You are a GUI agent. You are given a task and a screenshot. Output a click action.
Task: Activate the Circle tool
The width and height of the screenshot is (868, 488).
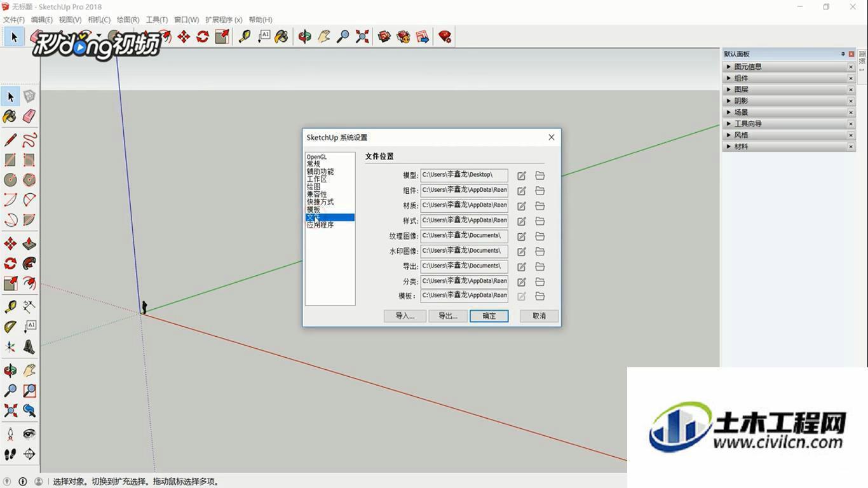pyautogui.click(x=10, y=180)
